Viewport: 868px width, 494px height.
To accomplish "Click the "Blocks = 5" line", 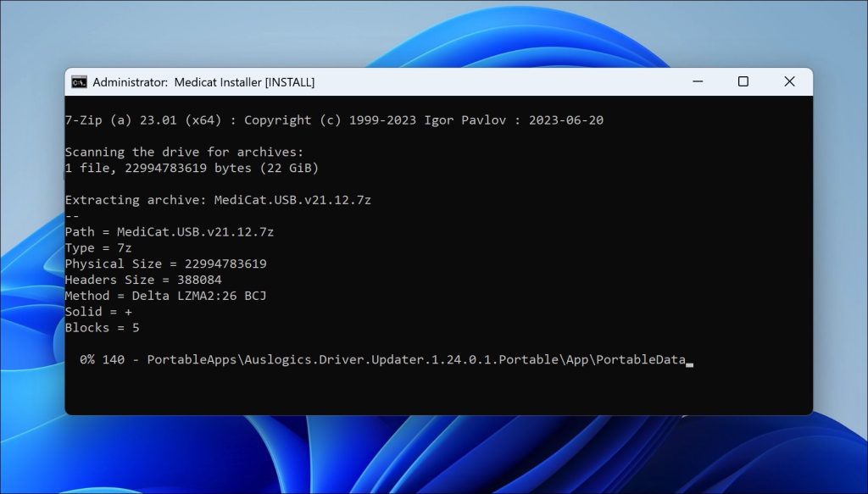I will [102, 327].
